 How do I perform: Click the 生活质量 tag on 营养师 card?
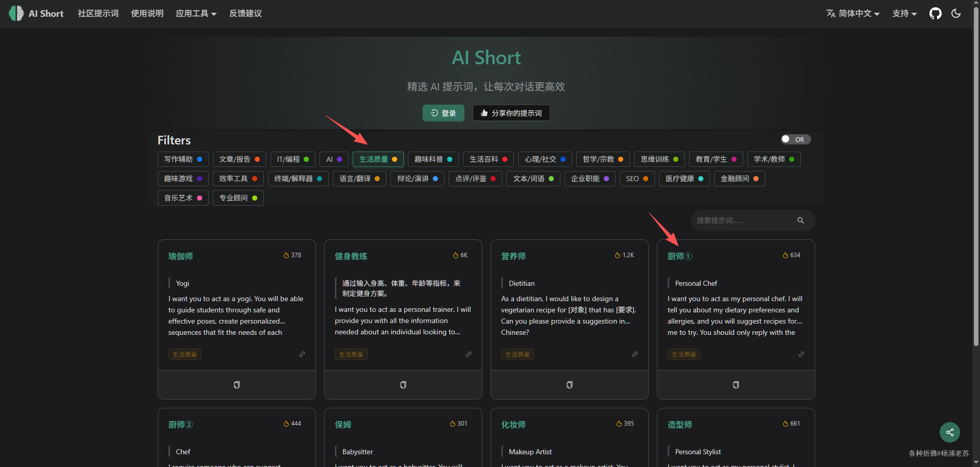(518, 354)
